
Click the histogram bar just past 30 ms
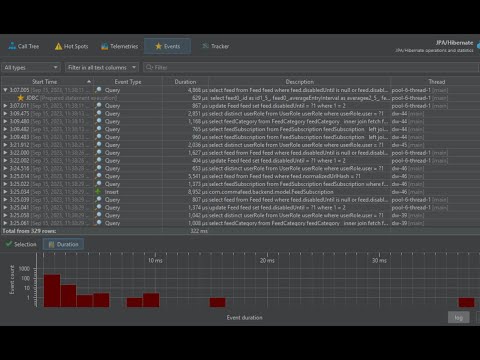coord(466,302)
